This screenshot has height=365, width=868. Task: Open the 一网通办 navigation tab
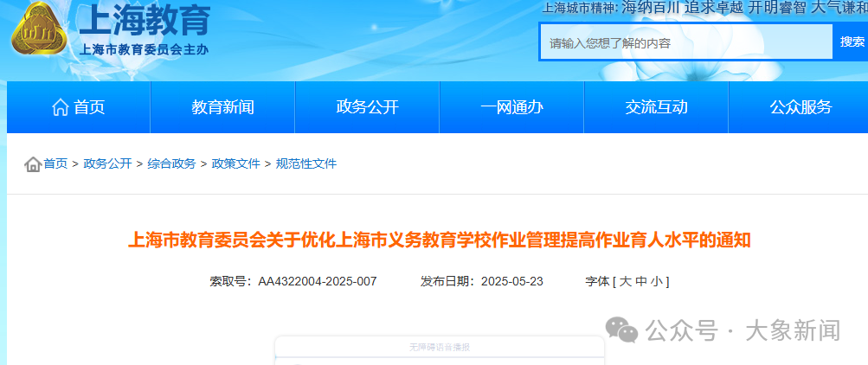[x=511, y=107]
